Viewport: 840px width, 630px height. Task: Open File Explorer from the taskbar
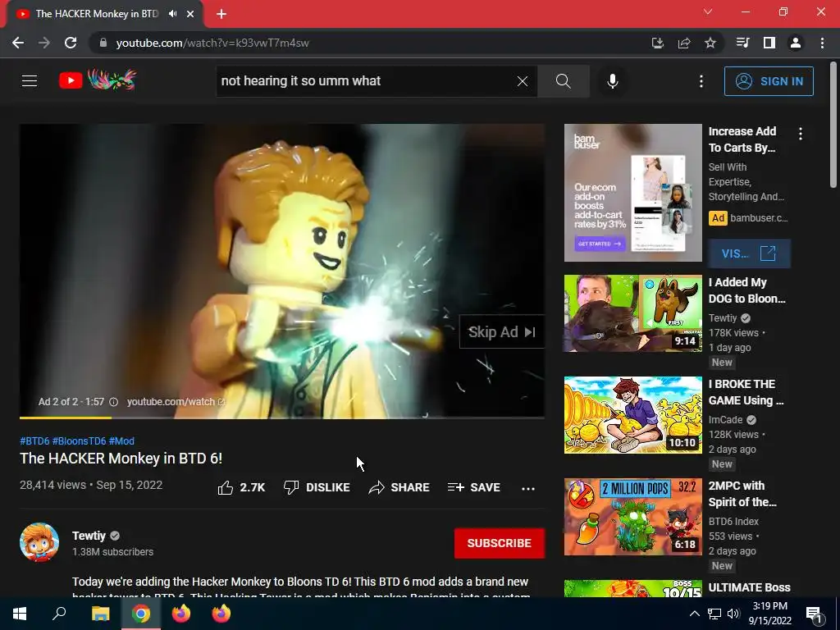[x=100, y=614]
